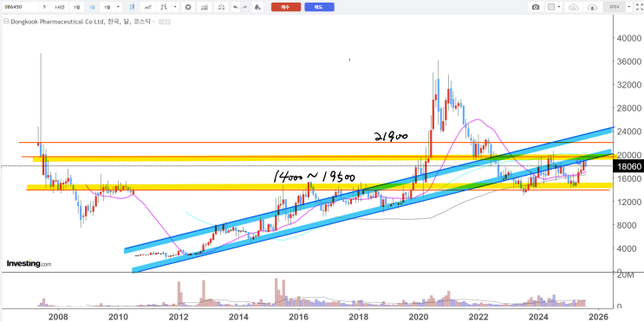
Task: Open the alert bell icon
Action: click(x=257, y=7)
